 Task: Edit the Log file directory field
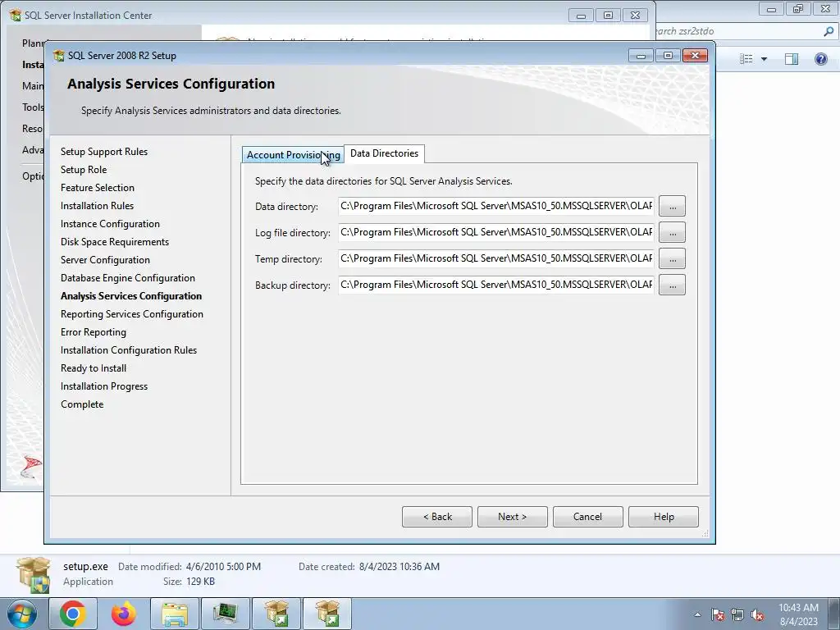pyautogui.click(x=496, y=232)
